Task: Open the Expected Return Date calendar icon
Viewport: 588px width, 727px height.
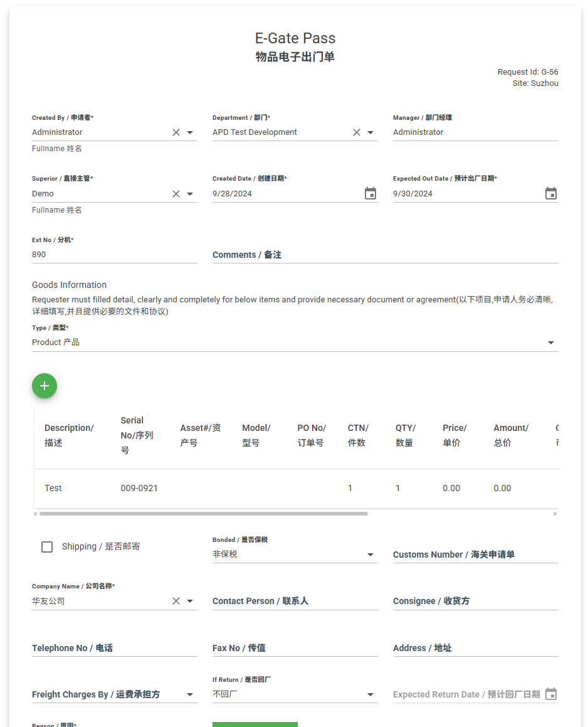Action: pos(550,694)
